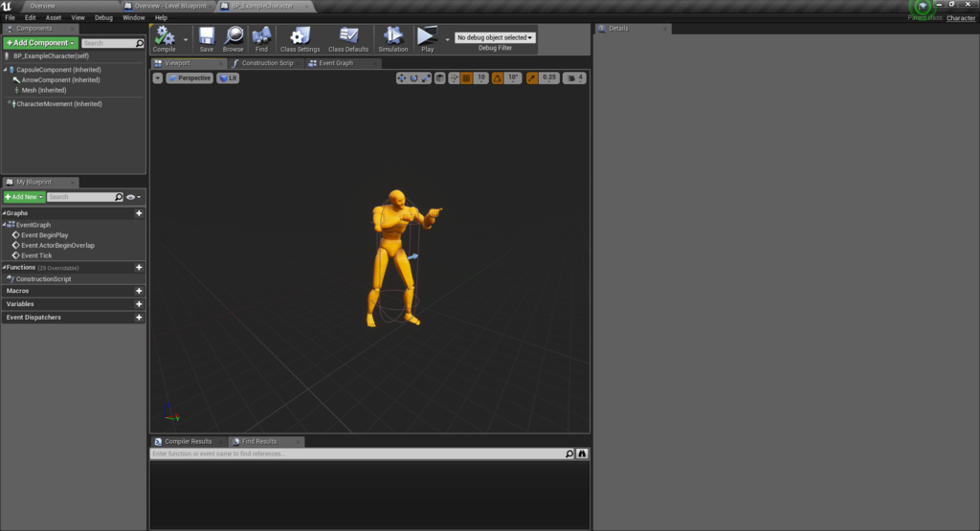The image size is (980, 531).
Task: Collapse the Functions section
Action: pyautogui.click(x=5, y=267)
